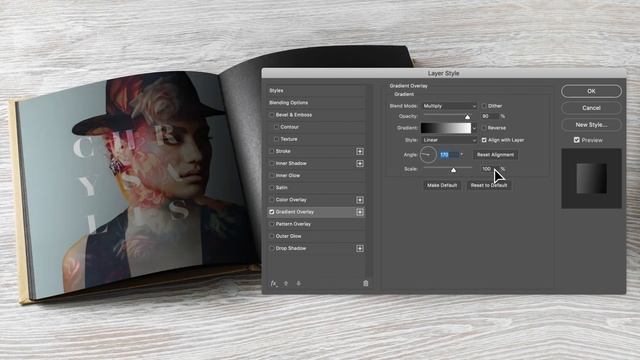The height and width of the screenshot is (360, 640).
Task: Toggle the Preview checkbox
Action: point(576,140)
